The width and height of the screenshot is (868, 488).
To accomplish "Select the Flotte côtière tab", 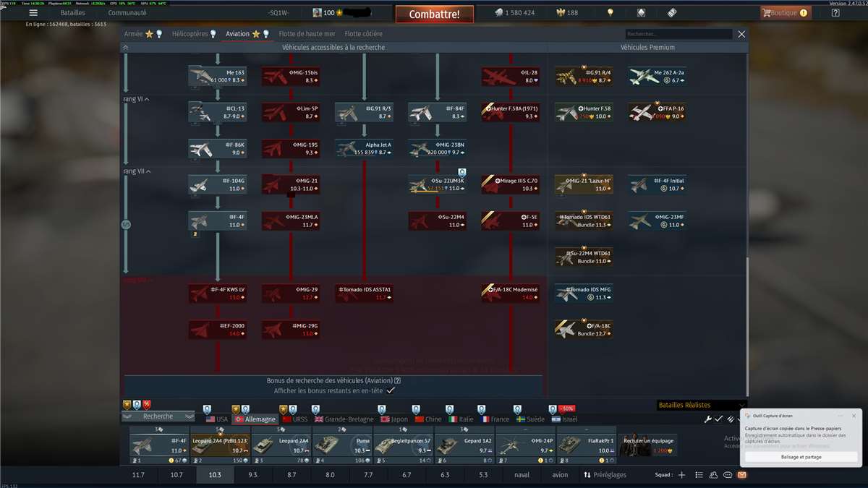I will 363,34.
